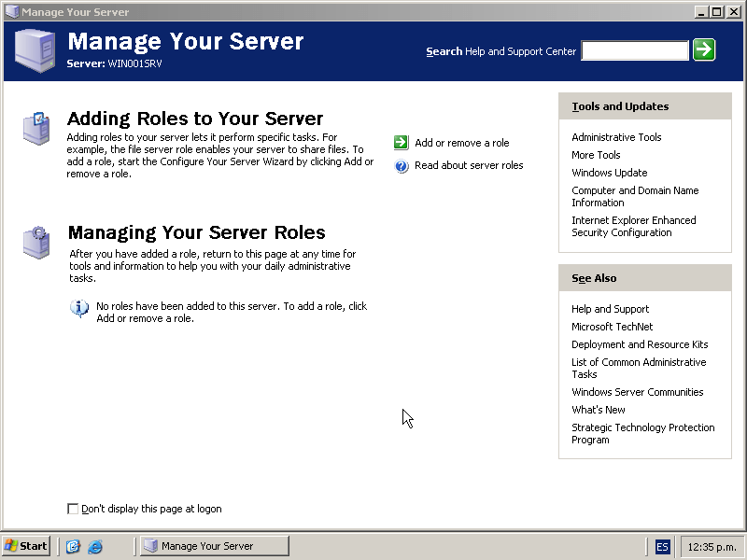Viewport: 747px width, 560px height.
Task: Click the ES language indicator in the tray
Action: pos(662,546)
